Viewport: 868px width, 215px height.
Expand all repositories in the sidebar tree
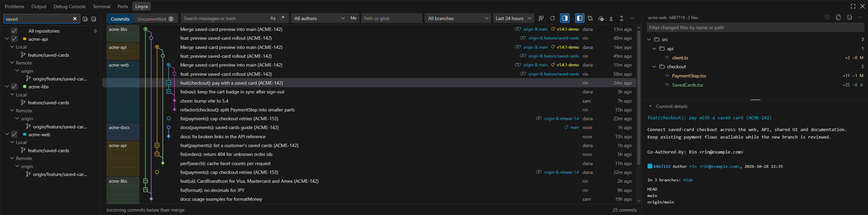pyautogui.click(x=85, y=19)
